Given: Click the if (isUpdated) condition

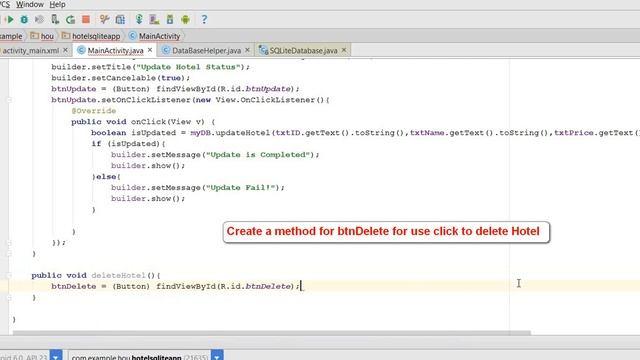Looking at the screenshot, I should pyautogui.click(x=128, y=144).
